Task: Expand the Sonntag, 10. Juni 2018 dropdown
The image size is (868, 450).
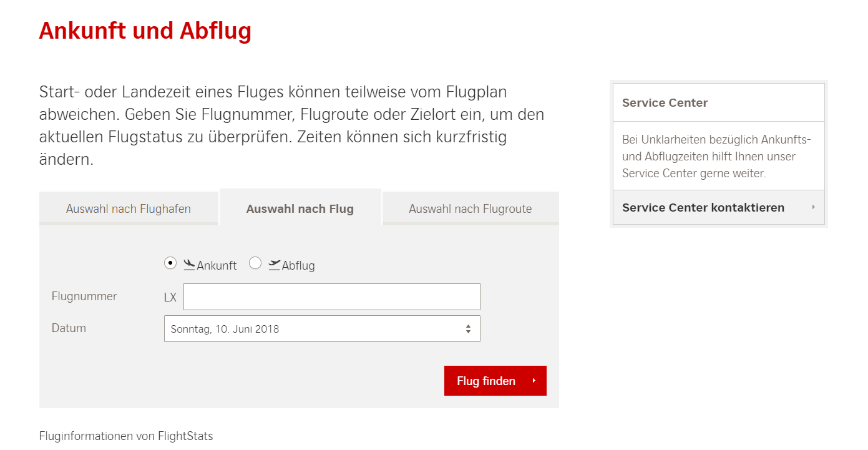Action: pyautogui.click(x=322, y=328)
